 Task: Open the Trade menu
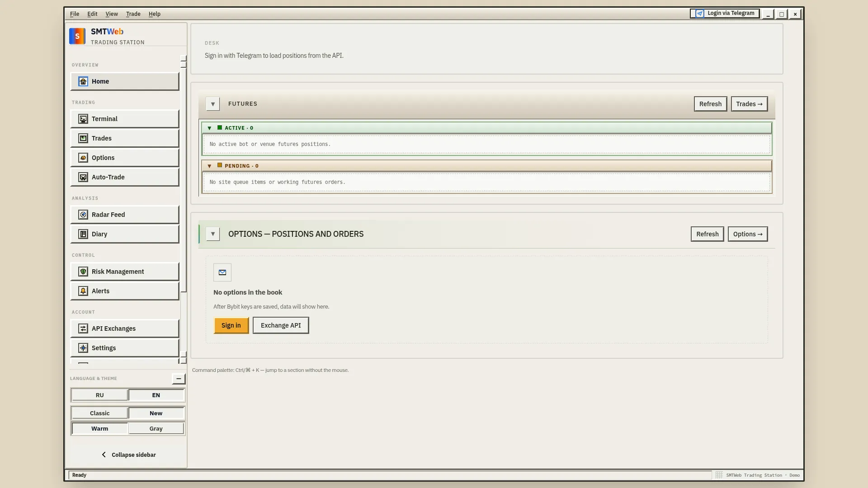(133, 14)
